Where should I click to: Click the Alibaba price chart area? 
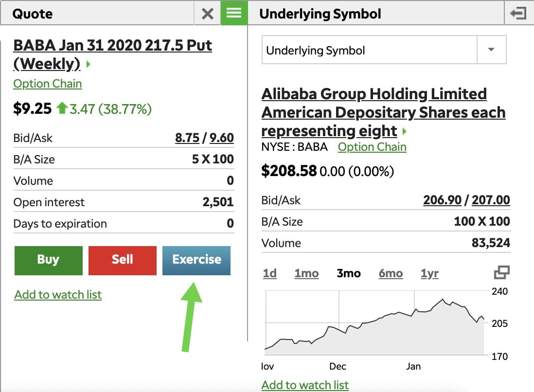[x=374, y=322]
